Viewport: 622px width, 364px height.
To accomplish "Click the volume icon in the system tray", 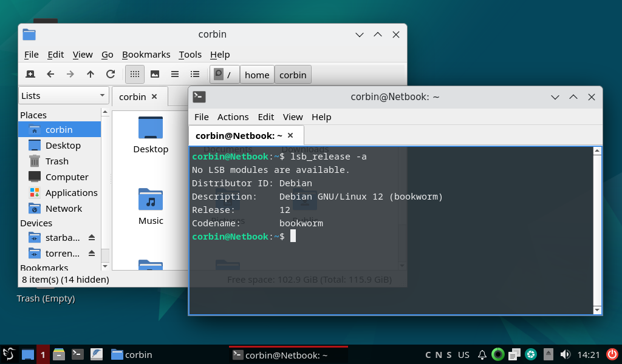I will point(566,354).
